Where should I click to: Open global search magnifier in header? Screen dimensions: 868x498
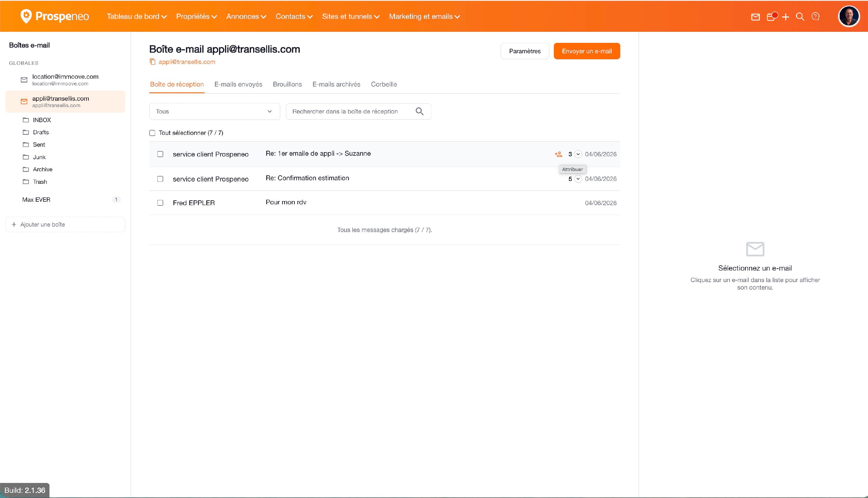click(800, 16)
